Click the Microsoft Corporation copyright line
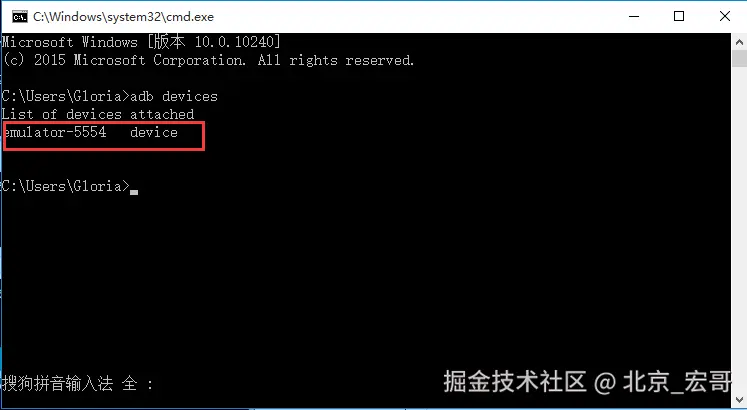The image size is (747, 410). click(x=209, y=60)
